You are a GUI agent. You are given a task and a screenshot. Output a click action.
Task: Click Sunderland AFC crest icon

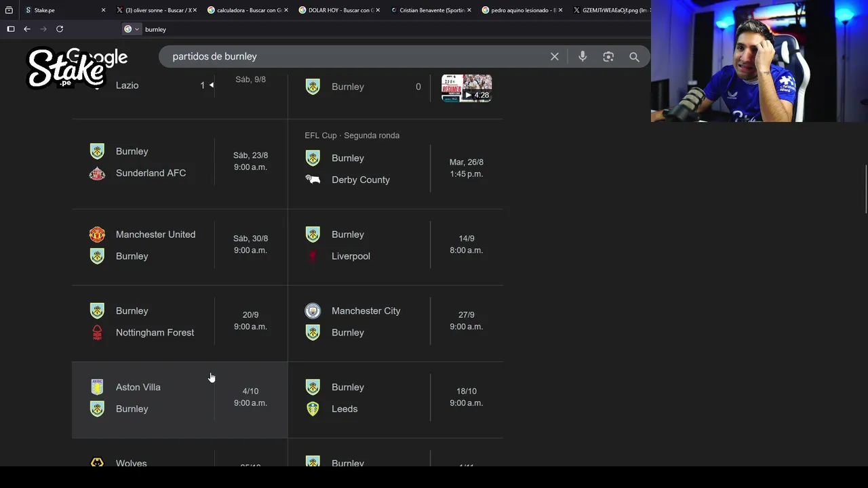[x=97, y=173]
